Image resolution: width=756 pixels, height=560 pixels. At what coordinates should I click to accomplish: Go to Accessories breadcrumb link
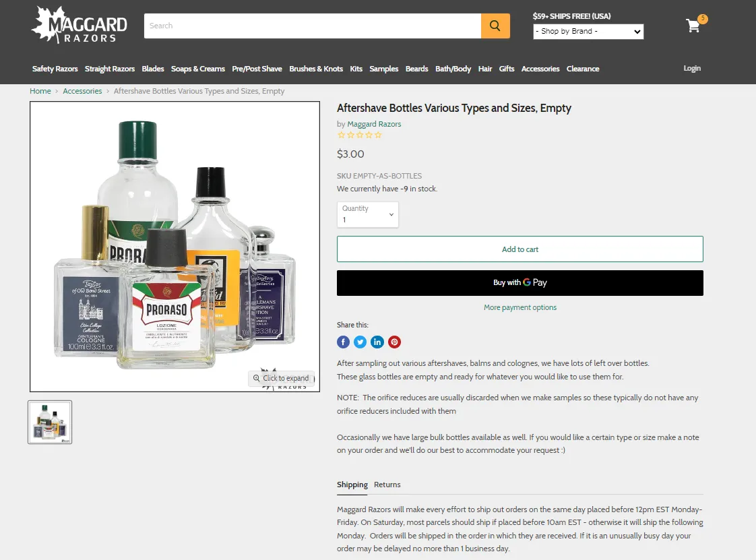pyautogui.click(x=82, y=91)
